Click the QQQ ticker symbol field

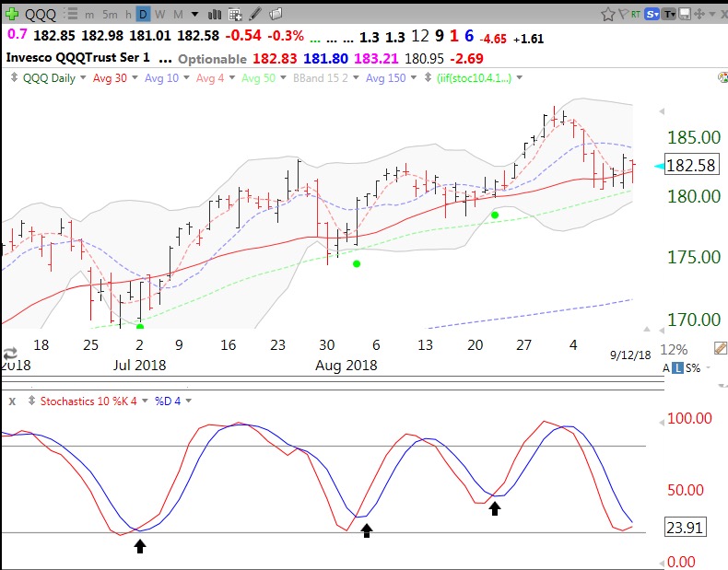tap(41, 15)
